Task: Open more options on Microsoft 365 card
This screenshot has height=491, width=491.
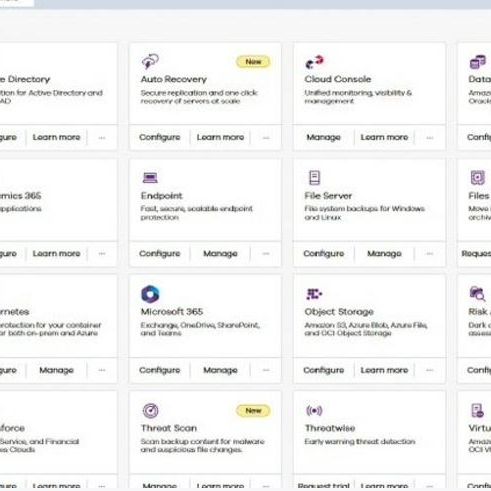Action: (x=266, y=370)
